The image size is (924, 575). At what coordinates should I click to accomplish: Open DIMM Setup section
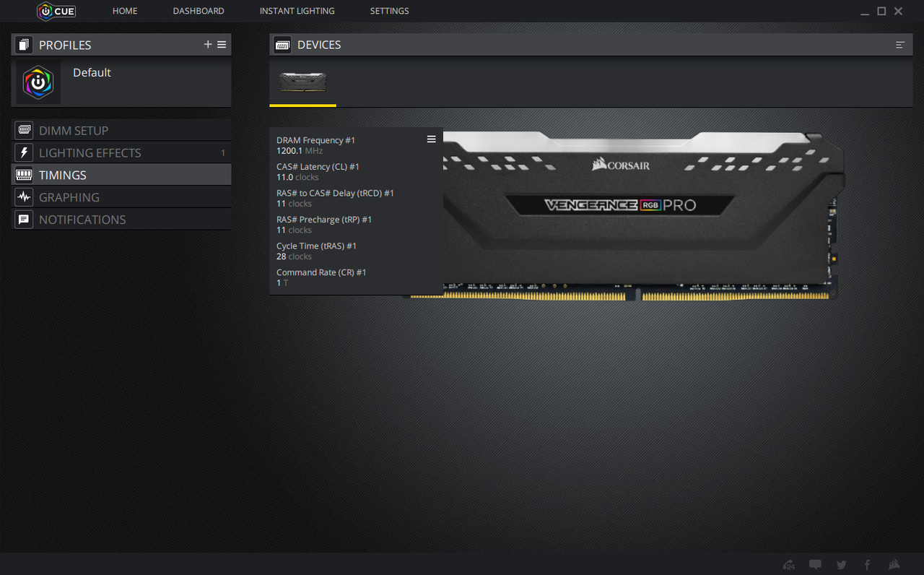coord(121,131)
